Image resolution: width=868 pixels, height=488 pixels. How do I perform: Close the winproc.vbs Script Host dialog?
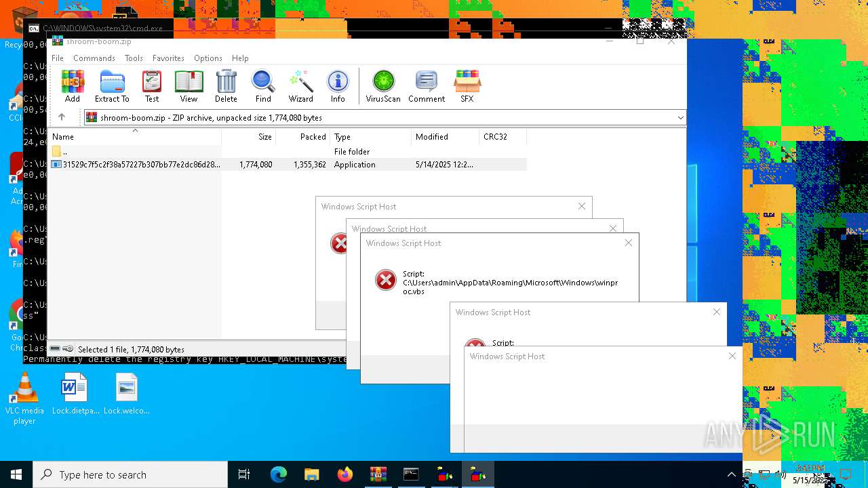coord(629,243)
